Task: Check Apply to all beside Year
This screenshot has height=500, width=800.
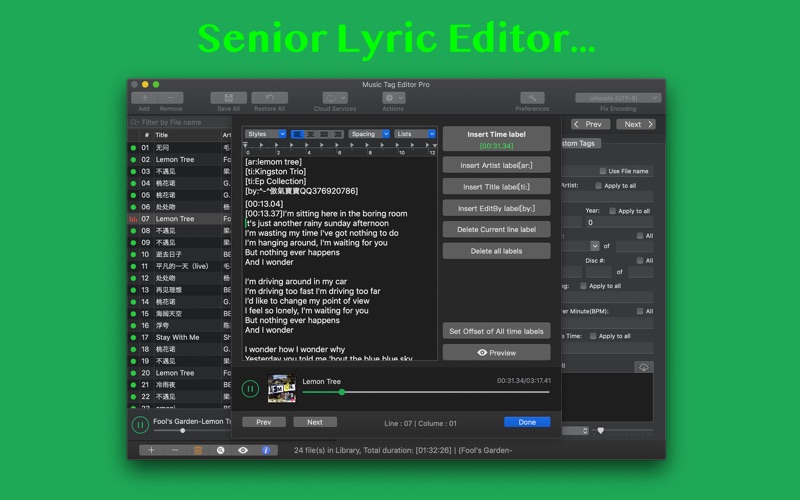Action: tap(612, 211)
